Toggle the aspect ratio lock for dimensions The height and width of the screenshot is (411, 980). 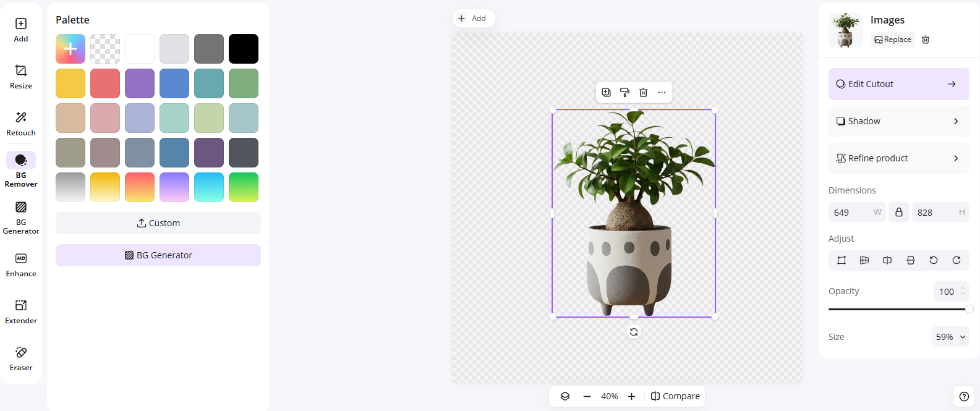coord(899,212)
